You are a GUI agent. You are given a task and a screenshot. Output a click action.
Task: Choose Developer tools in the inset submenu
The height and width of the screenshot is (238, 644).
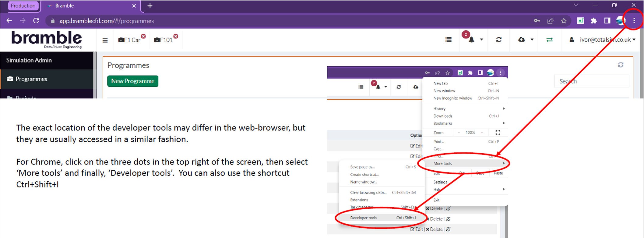point(382,218)
